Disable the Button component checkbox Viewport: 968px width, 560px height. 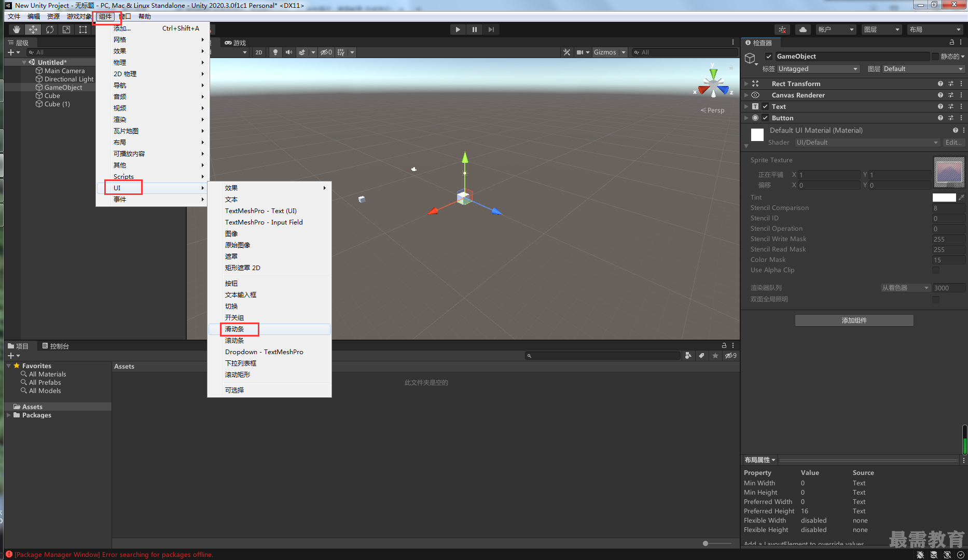(x=765, y=118)
